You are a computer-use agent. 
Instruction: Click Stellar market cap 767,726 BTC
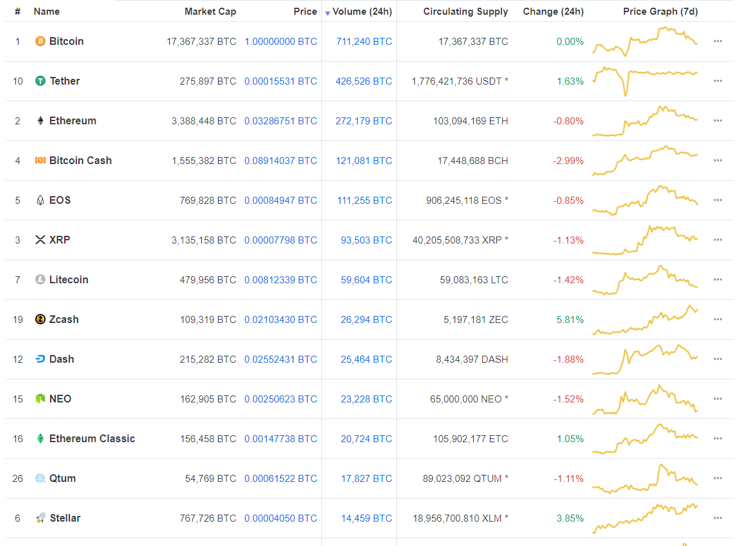pos(208,518)
